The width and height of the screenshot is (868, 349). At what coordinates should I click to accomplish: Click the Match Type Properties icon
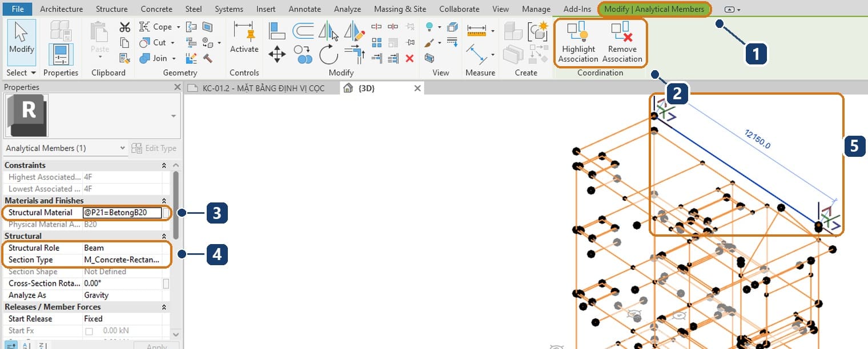[x=124, y=58]
